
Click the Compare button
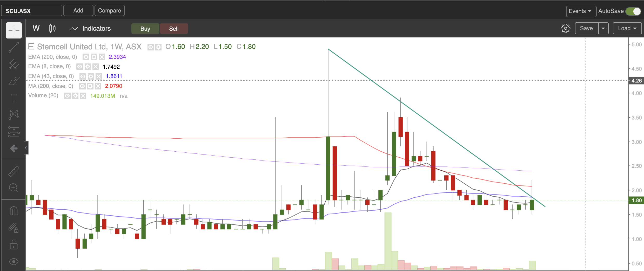tap(109, 10)
